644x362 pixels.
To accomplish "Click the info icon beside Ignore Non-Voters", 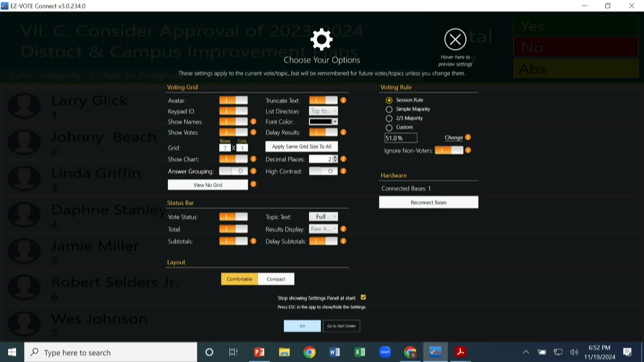I will [x=468, y=150].
